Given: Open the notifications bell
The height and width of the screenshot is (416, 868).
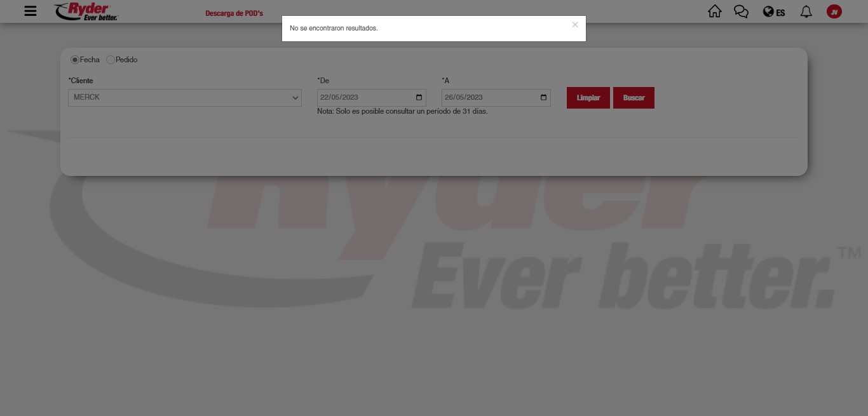Looking at the screenshot, I should (806, 11).
